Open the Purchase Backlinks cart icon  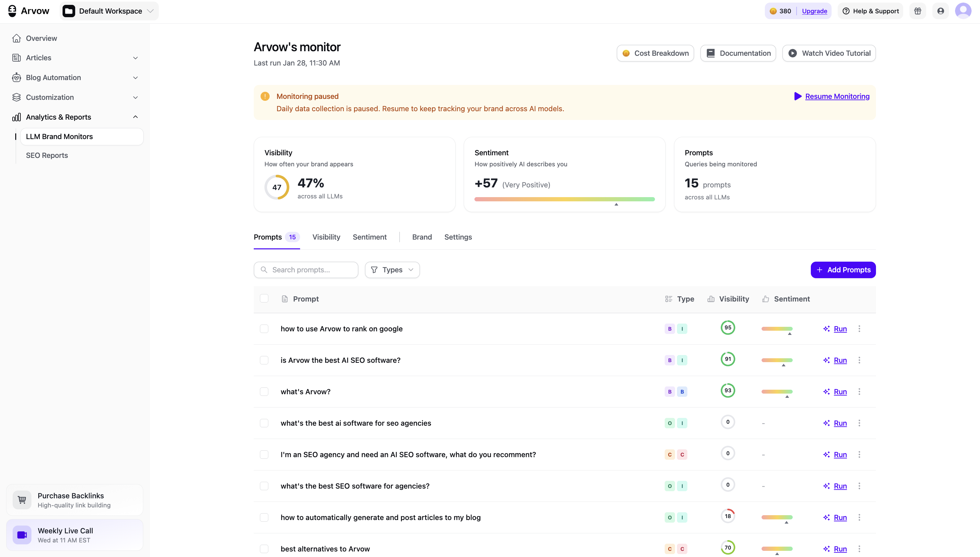[22, 500]
